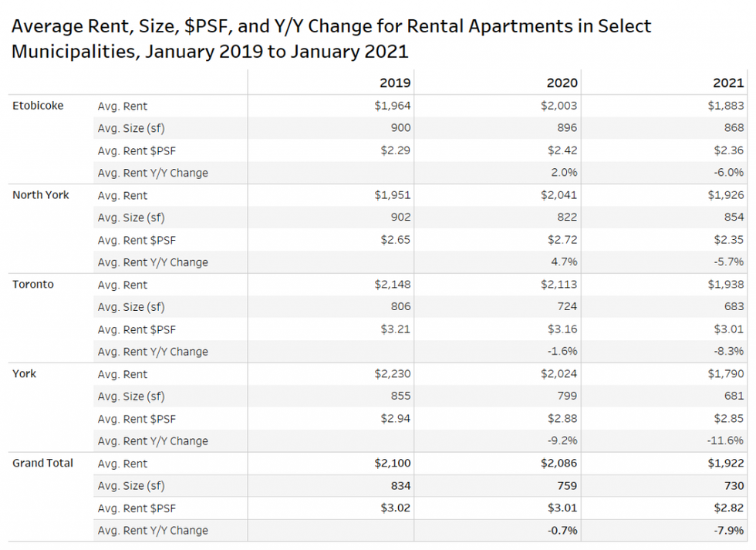Click the 2019 column header
Image resolution: width=756 pixels, height=550 pixels.
click(x=395, y=83)
